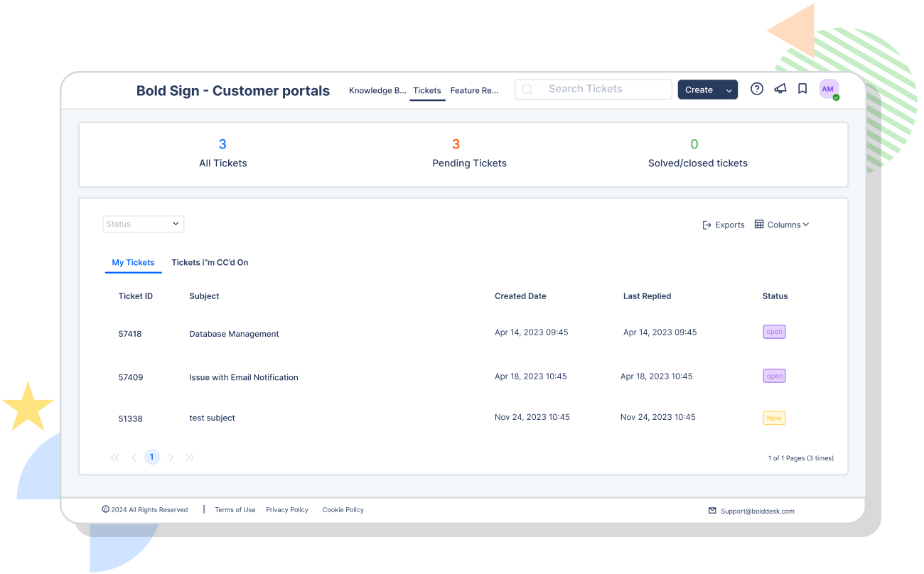Click created date Nov 24, 2023 10:45

point(532,418)
